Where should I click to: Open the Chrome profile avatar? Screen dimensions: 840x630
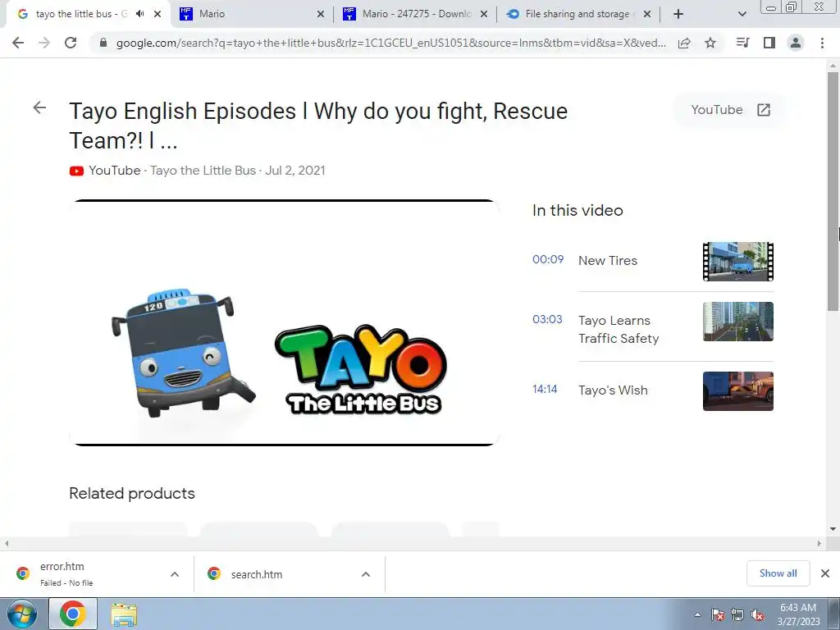pos(796,43)
